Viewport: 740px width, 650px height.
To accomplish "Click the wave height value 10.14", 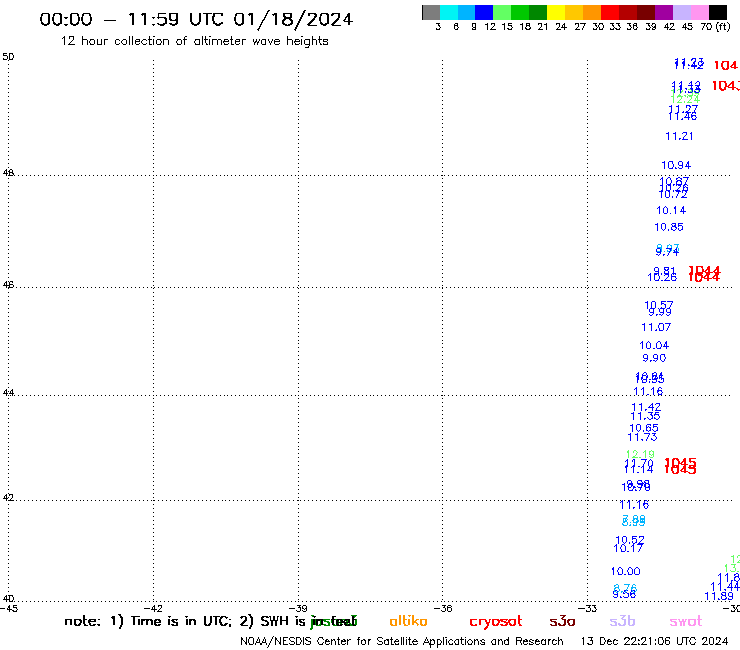I will 671,211.
